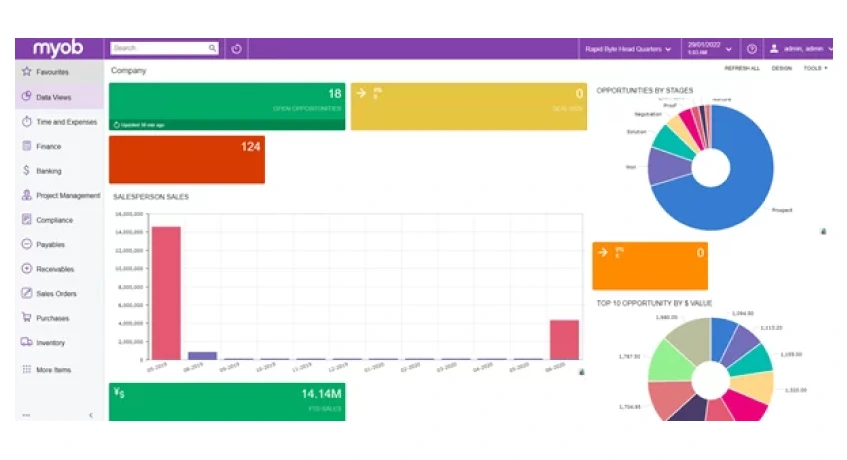Click the Inventory truck icon
The height and width of the screenshot is (460, 847).
tap(26, 342)
